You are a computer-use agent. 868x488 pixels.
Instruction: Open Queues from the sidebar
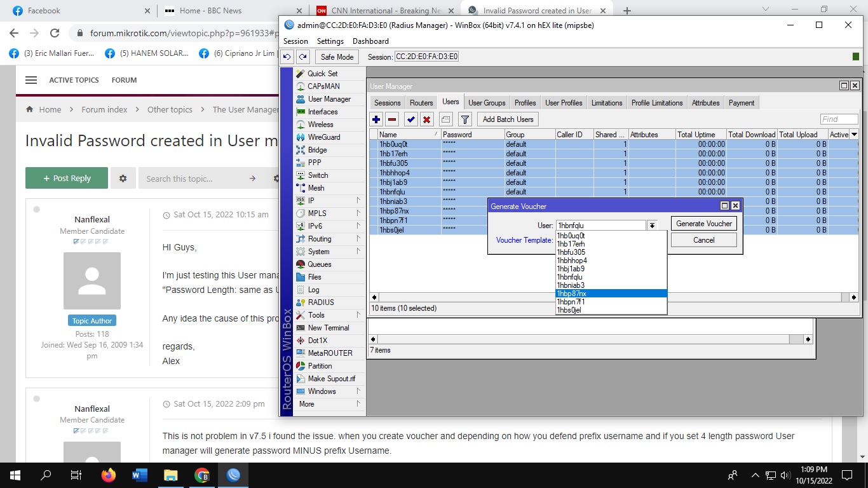(x=320, y=264)
